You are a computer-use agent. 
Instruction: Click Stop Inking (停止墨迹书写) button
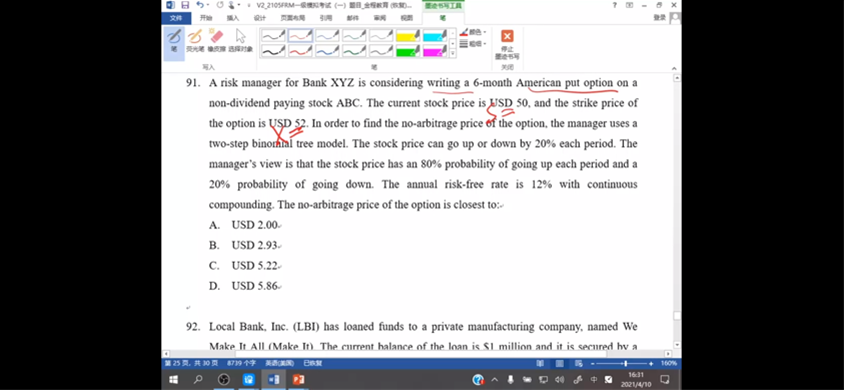[x=507, y=45]
